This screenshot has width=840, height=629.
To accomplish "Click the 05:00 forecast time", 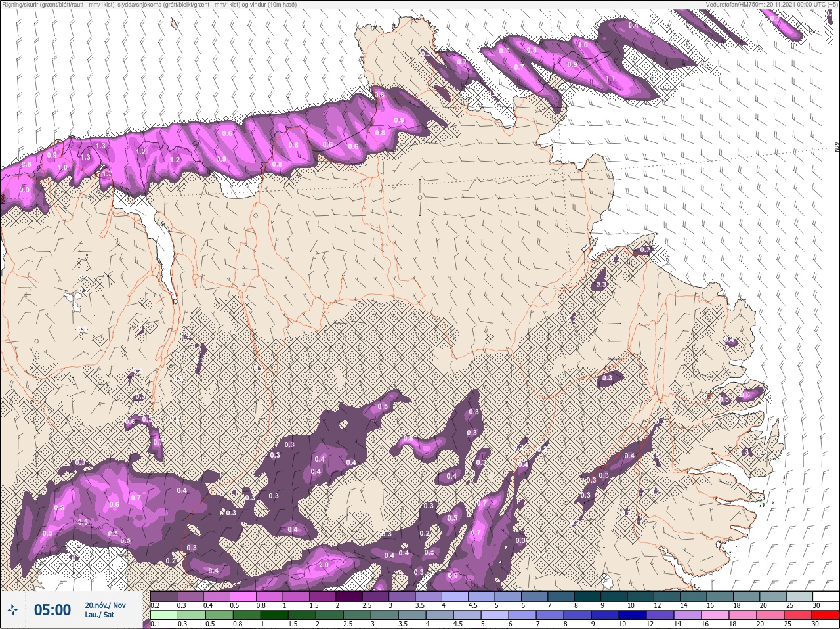I will [52, 610].
